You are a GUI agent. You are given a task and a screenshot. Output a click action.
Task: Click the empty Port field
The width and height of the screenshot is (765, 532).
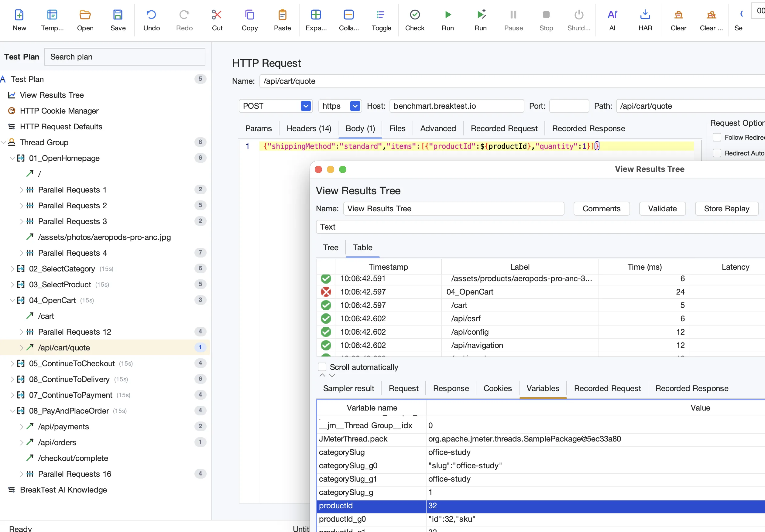[x=569, y=106]
